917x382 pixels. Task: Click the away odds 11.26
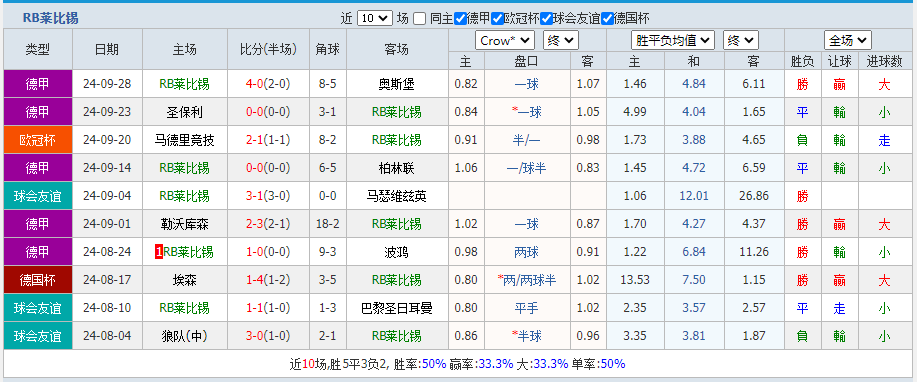coord(754,252)
